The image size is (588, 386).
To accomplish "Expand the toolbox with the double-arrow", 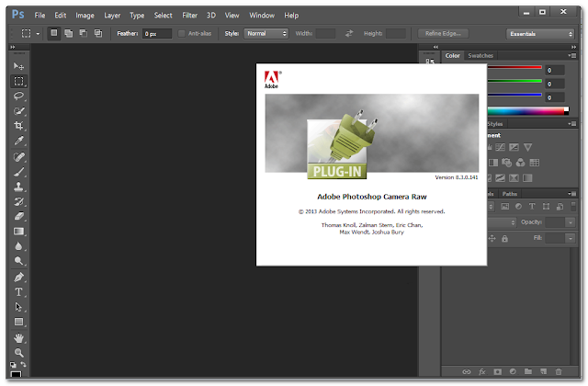I will click(13, 47).
